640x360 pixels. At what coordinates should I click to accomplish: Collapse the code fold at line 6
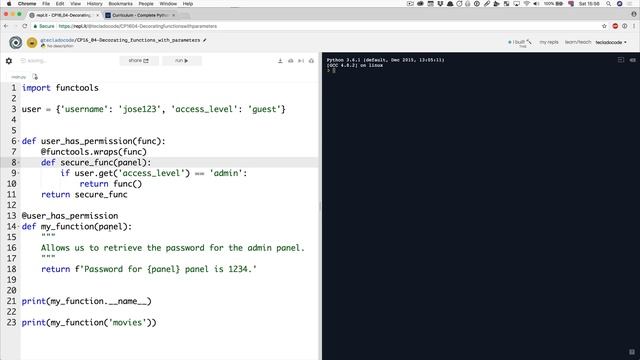pos(18,141)
